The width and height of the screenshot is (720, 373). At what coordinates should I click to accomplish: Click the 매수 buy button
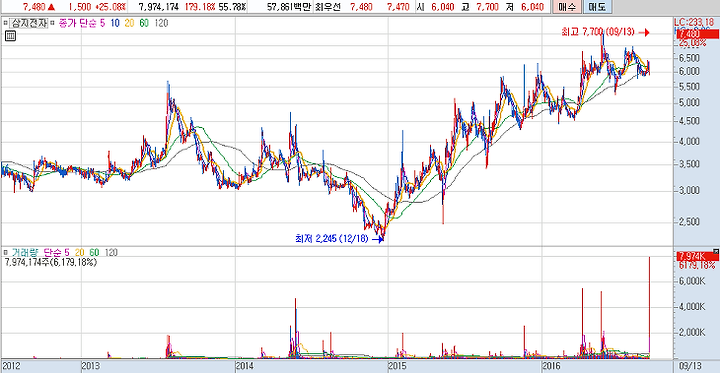pos(566,7)
